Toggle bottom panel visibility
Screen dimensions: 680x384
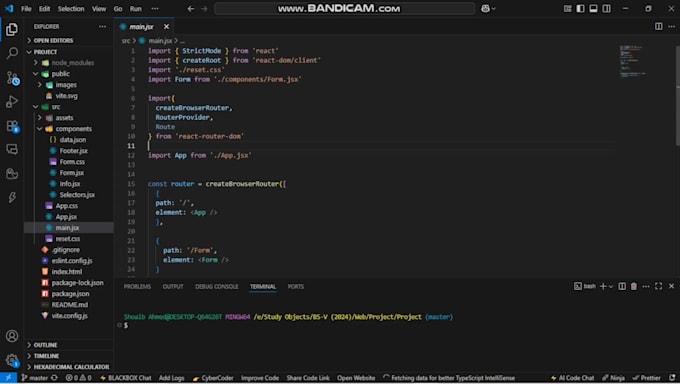pos(593,8)
